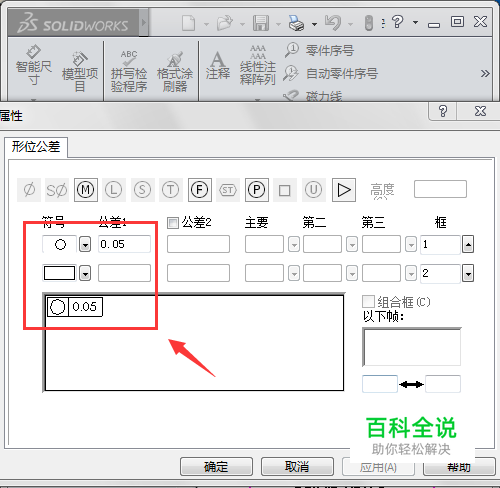Run the Spell Checker (拼写检验程序)
The width and height of the screenshot is (500, 488).
point(129,71)
